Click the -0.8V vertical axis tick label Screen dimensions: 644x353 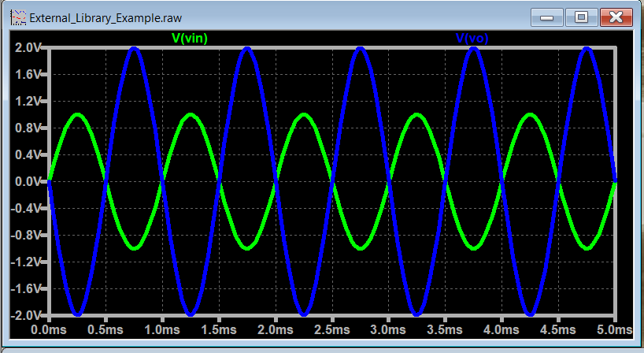pos(24,235)
